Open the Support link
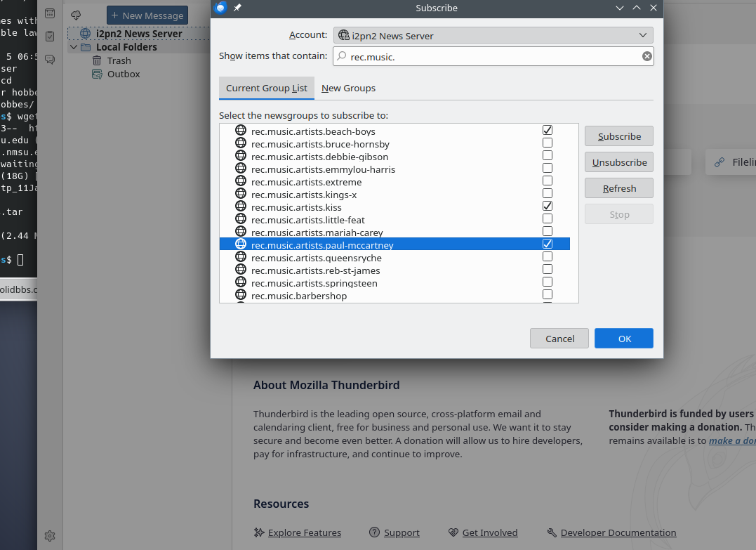 (x=402, y=532)
